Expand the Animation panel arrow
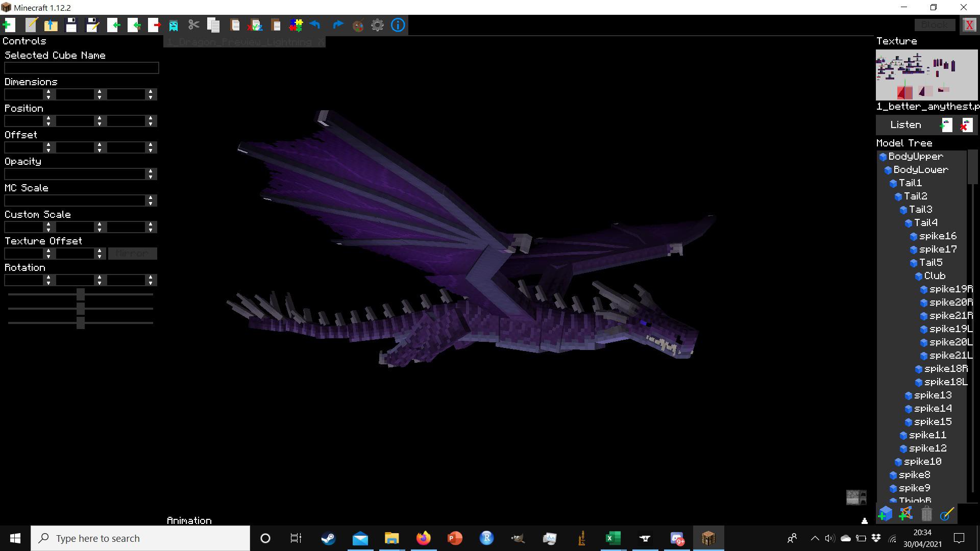Screen dimensions: 980x551 tap(864, 521)
